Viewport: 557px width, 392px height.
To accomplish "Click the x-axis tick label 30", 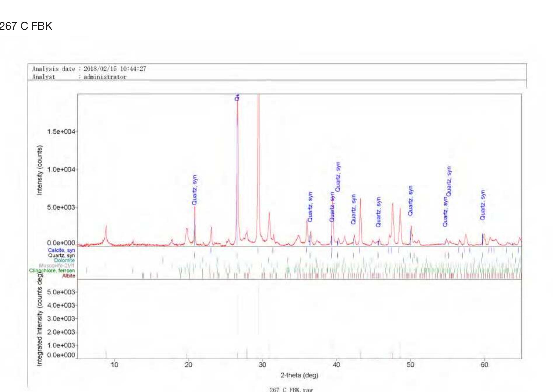I will pyautogui.click(x=262, y=365).
